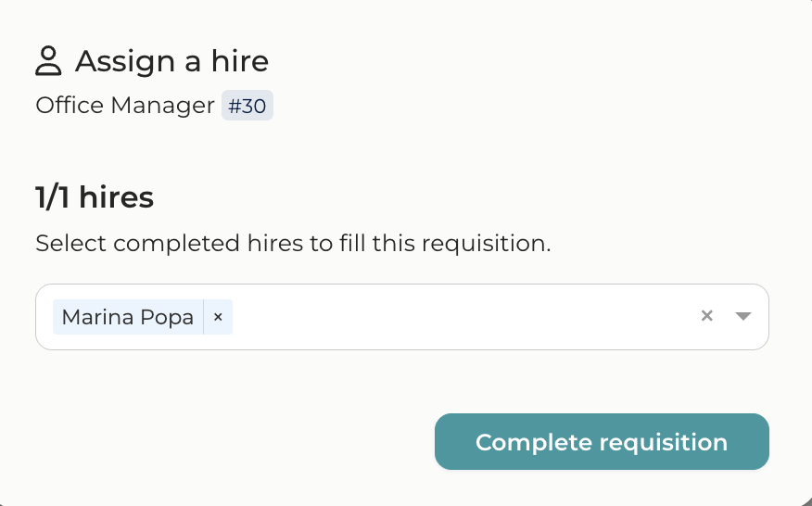This screenshot has height=506, width=812.
Task: Clear all selected hires from the field
Action: [x=707, y=316]
